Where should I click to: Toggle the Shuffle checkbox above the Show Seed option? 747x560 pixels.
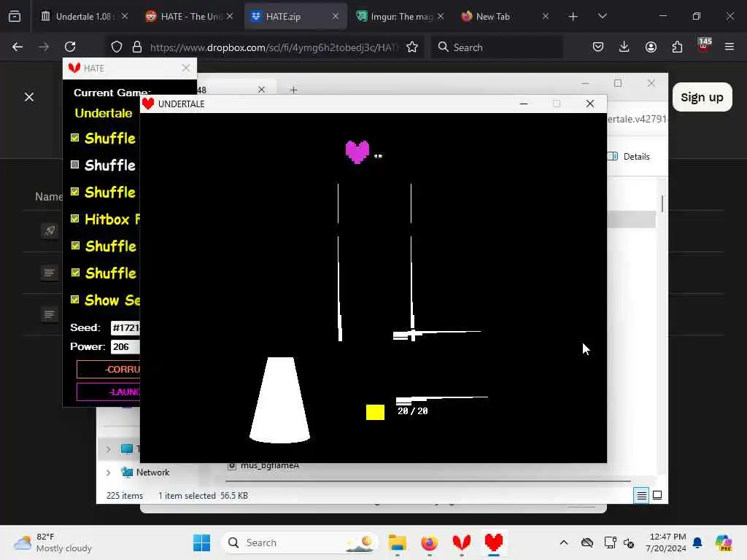(75, 273)
